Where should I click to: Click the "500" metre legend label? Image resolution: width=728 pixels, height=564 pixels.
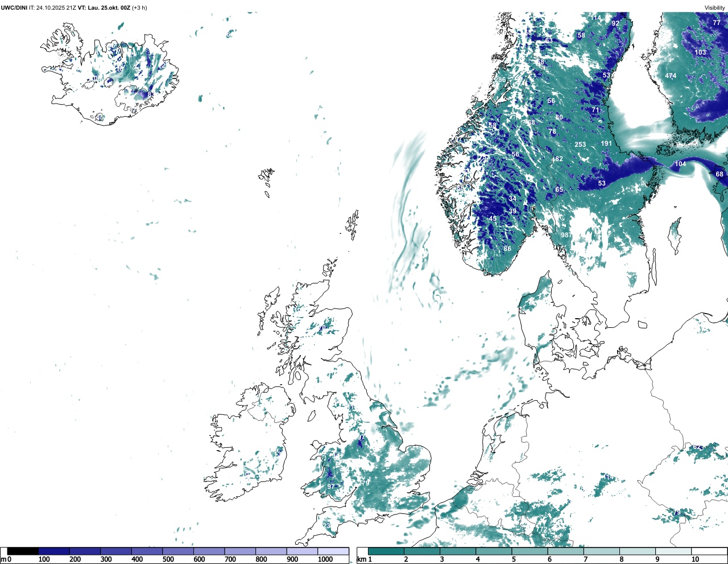coord(168,559)
